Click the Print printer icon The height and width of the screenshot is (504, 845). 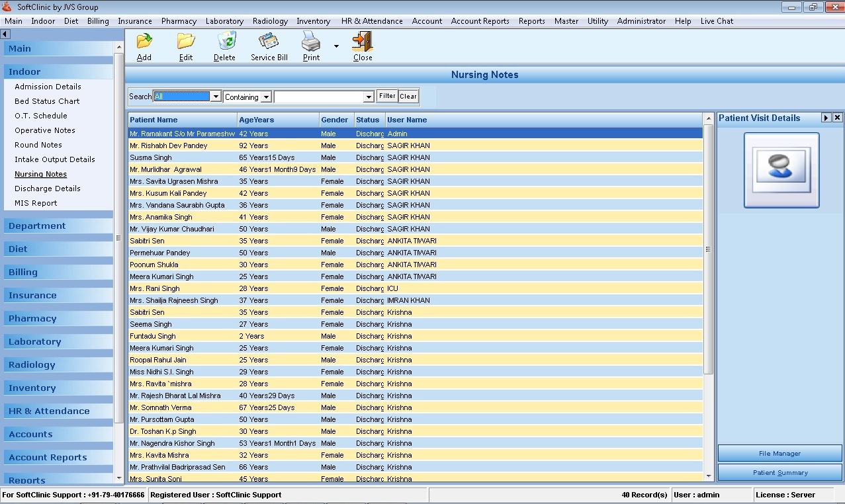(311, 43)
